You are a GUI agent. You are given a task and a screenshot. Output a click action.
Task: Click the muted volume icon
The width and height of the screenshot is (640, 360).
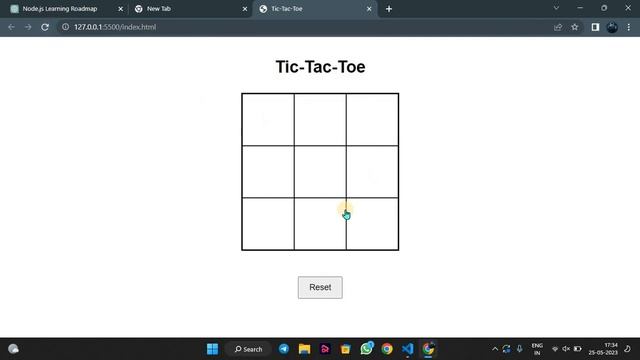(566, 349)
